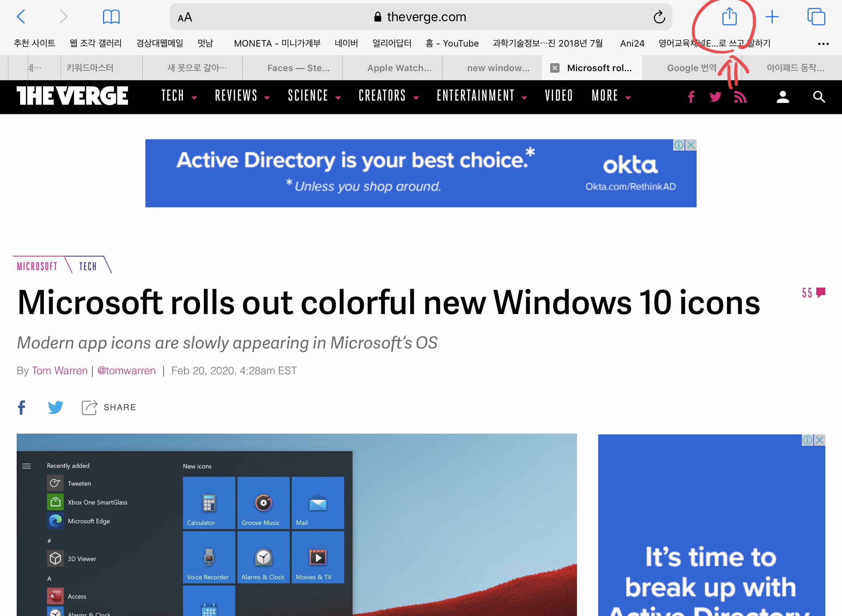Close the top Okta banner ad
This screenshot has width=842, height=616.
[x=691, y=145]
